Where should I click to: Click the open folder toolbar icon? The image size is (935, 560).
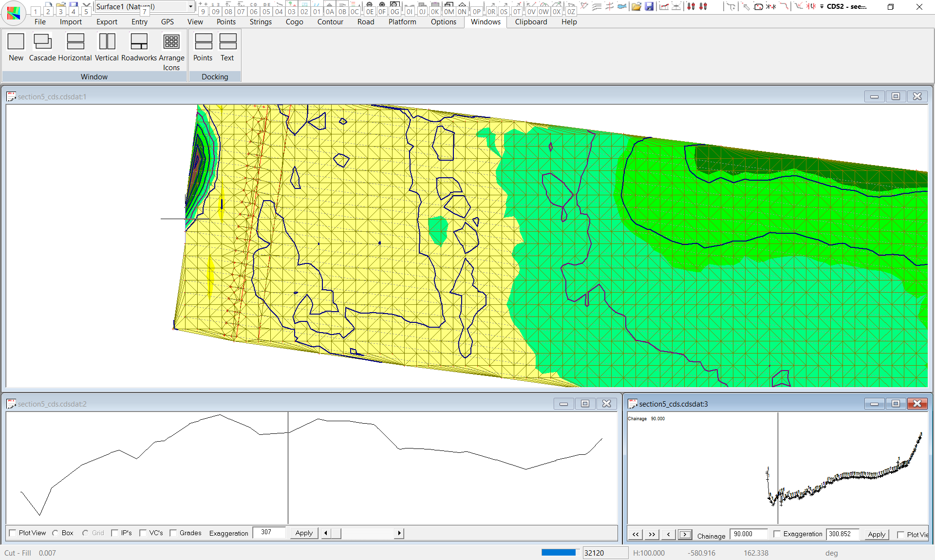click(636, 7)
